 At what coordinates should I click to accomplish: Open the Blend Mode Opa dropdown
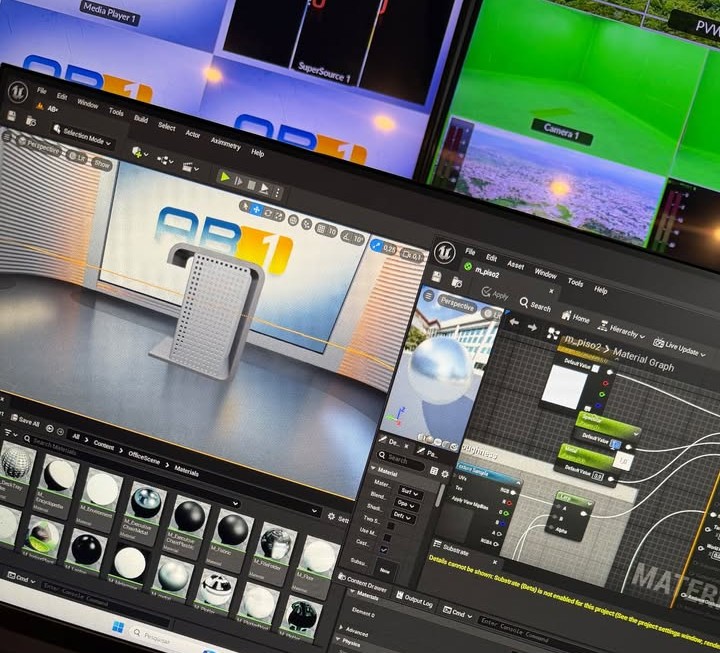(x=405, y=504)
